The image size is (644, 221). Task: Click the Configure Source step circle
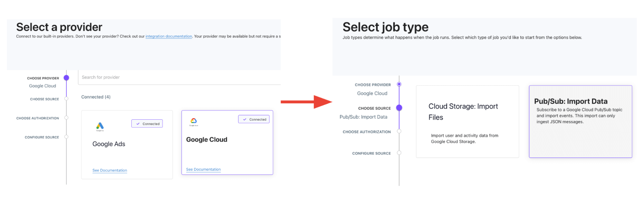[x=66, y=137]
